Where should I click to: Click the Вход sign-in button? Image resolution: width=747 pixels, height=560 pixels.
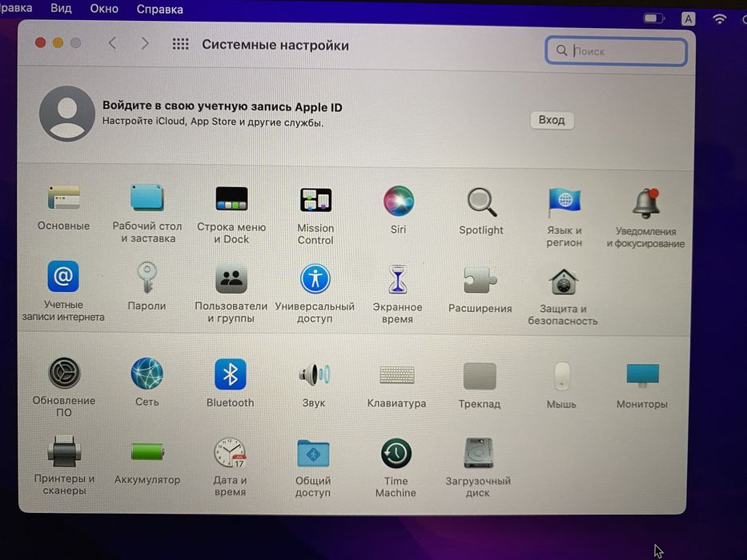pyautogui.click(x=552, y=120)
